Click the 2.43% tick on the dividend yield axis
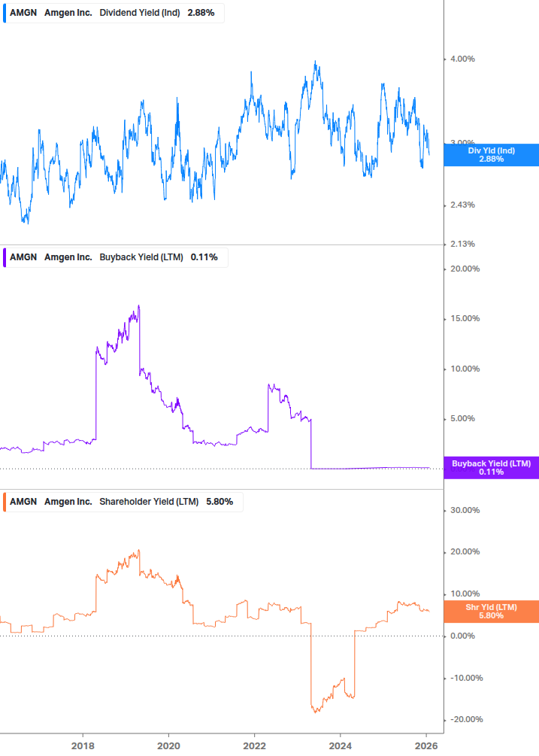The width and height of the screenshot is (539, 756). [462, 205]
